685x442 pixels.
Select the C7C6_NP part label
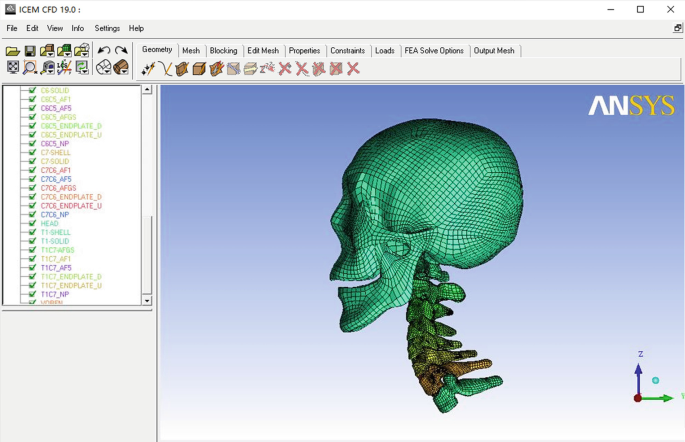(55, 215)
